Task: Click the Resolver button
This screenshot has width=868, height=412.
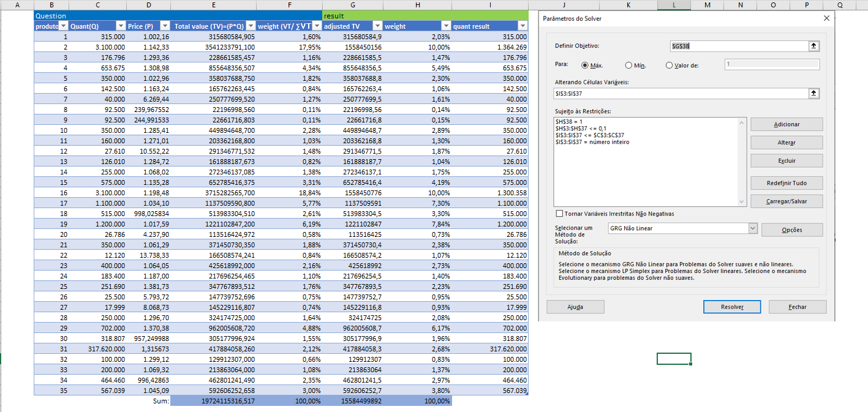Action: pos(731,307)
